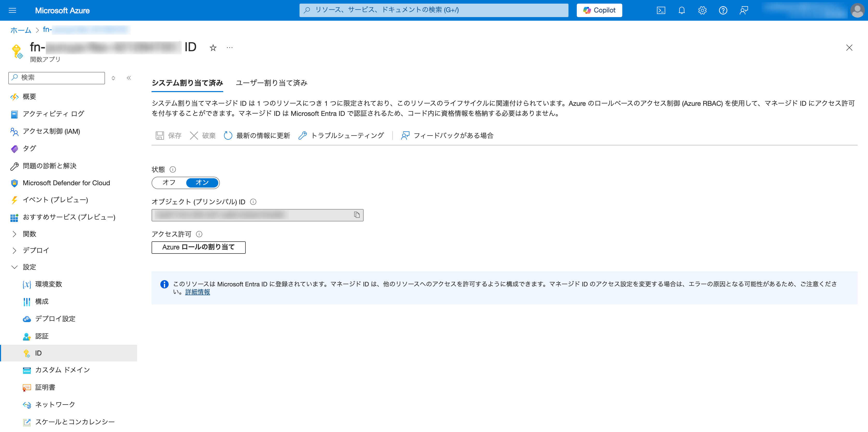The height and width of the screenshot is (432, 868).
Task: Open 環境変数 in sidebar menu
Action: (x=49, y=284)
